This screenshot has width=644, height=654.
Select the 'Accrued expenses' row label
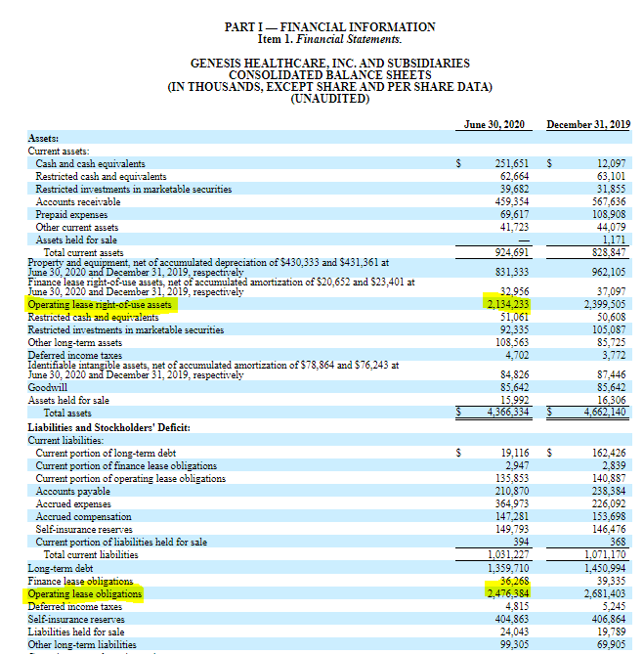[x=73, y=504]
